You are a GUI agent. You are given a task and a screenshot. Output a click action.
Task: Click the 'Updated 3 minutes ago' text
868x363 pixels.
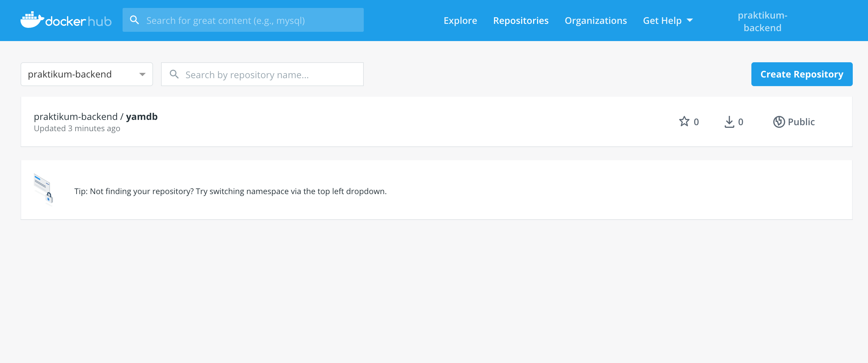click(x=77, y=128)
